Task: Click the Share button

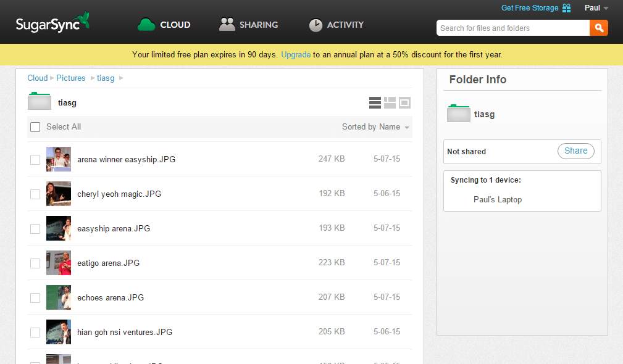Action: (x=575, y=151)
